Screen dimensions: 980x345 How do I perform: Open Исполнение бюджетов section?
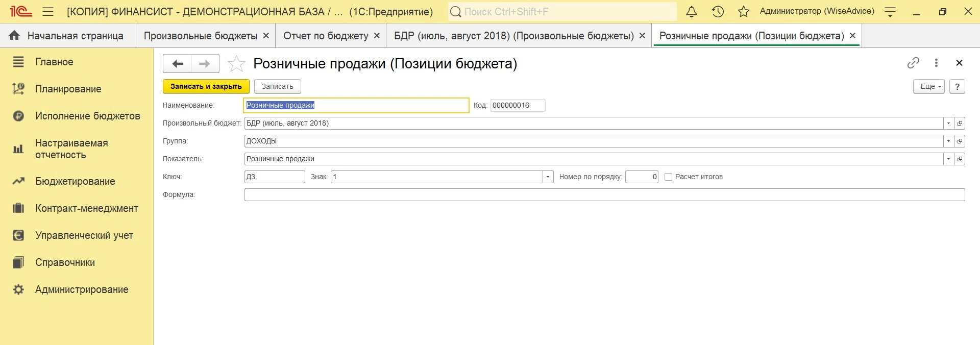(x=77, y=116)
